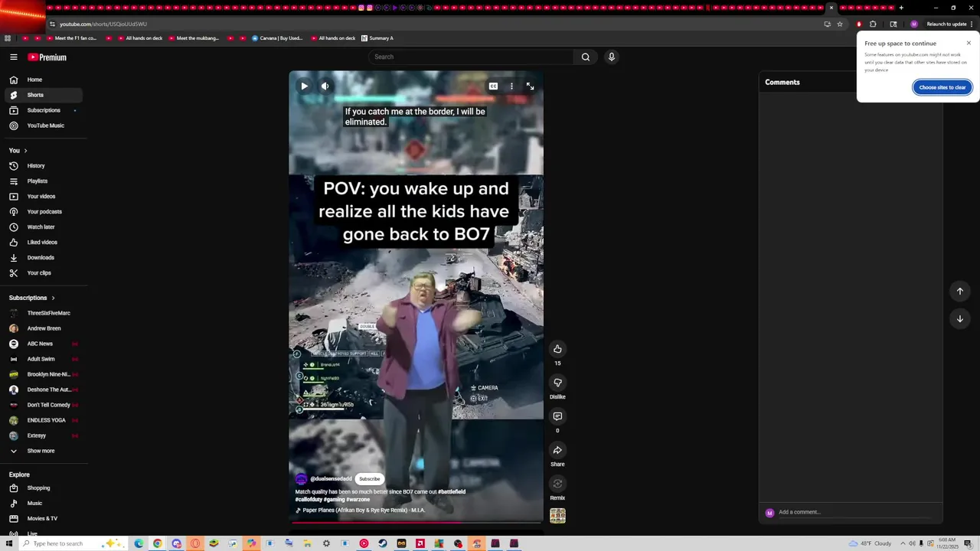Open the Summary A bookmark
Image resolution: width=980 pixels, height=551 pixels.
(x=377, y=38)
